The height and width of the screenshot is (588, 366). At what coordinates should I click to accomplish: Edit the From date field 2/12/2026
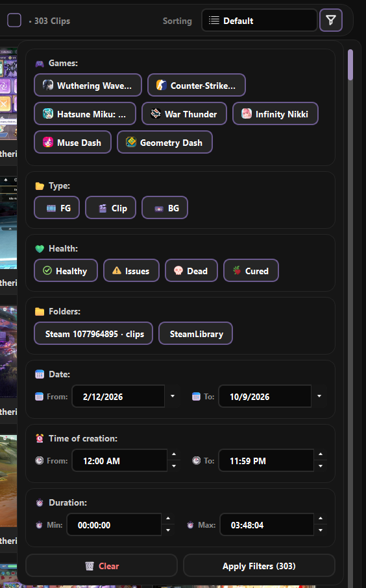click(x=118, y=396)
